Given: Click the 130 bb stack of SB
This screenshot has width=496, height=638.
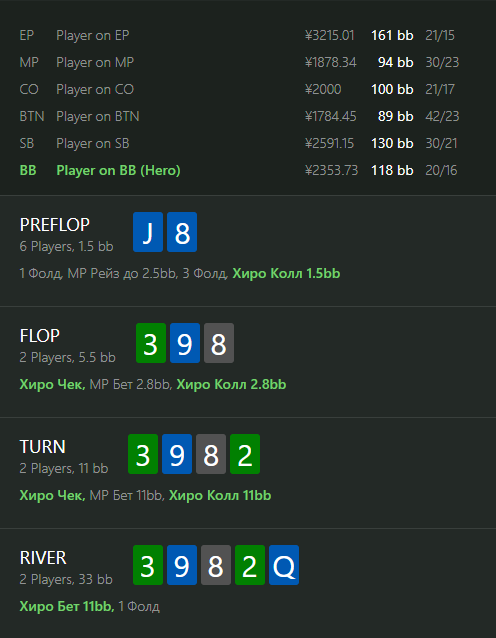Looking at the screenshot, I should [x=392, y=143].
